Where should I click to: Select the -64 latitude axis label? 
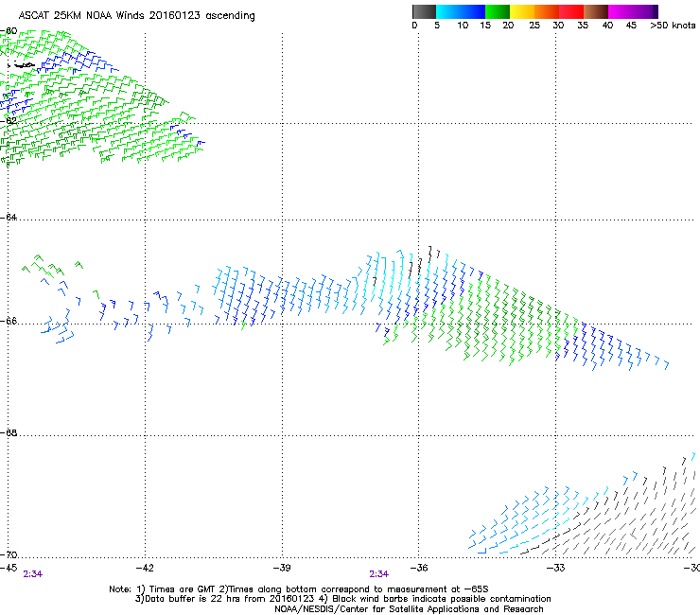(9, 217)
